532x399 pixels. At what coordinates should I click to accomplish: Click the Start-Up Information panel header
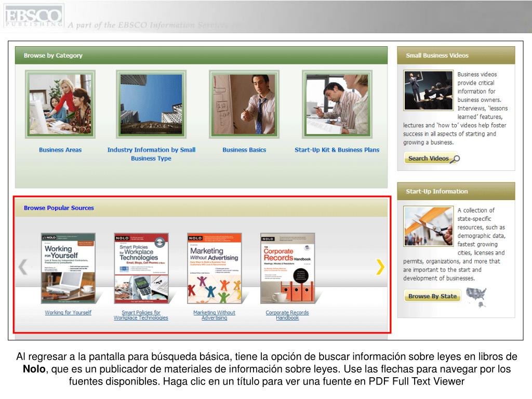[456, 191]
